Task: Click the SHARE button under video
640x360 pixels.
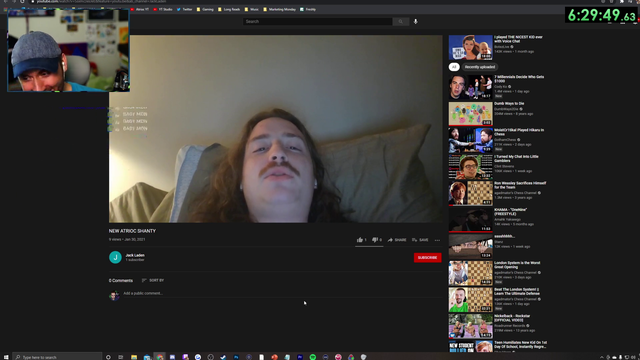Action: (x=397, y=240)
